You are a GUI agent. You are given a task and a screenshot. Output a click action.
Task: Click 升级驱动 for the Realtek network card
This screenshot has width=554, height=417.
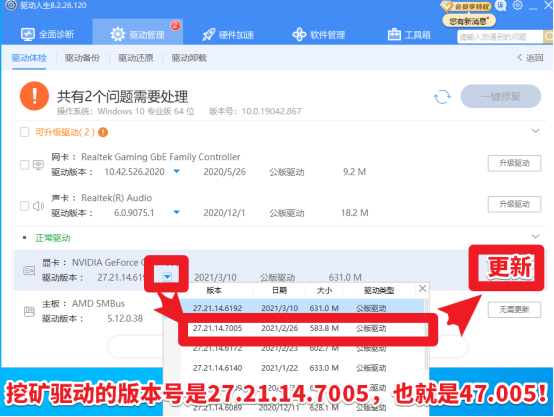[514, 163]
